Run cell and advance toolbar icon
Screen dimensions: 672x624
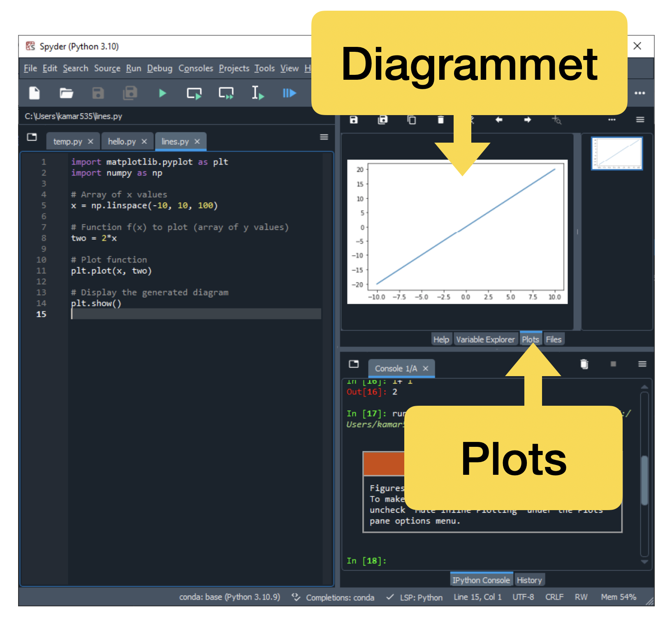[x=226, y=93]
